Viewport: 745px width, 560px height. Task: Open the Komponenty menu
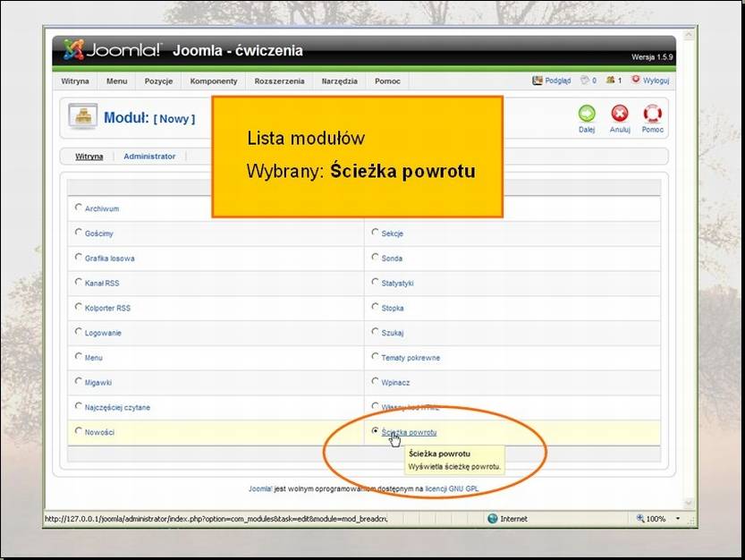click(214, 81)
